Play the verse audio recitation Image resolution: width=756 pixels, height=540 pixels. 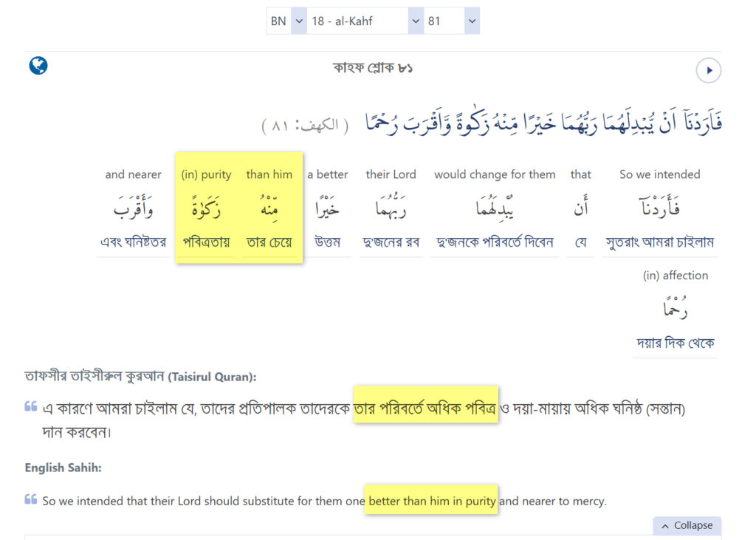(x=708, y=71)
